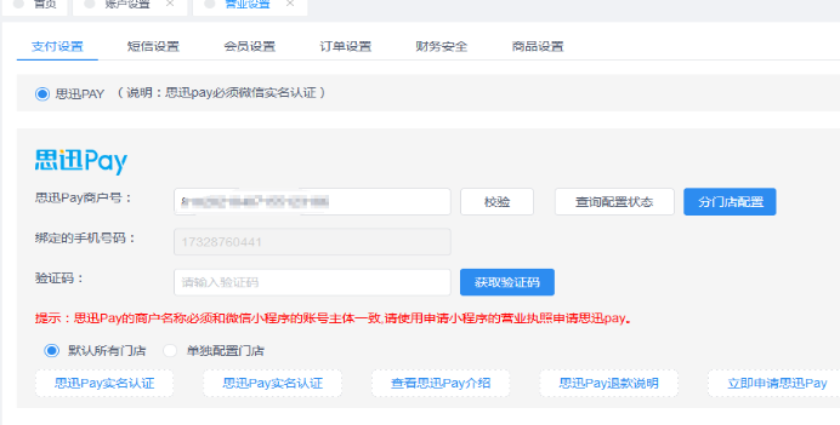Click the 绑定的手机号码 label
Screen dimensions: 840x425
point(86,238)
